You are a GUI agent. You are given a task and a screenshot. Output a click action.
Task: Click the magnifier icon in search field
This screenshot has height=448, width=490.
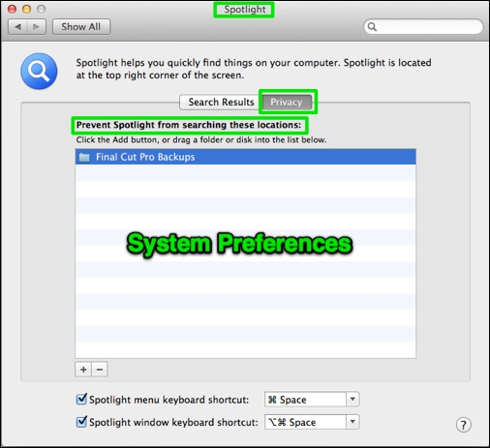pos(372,27)
